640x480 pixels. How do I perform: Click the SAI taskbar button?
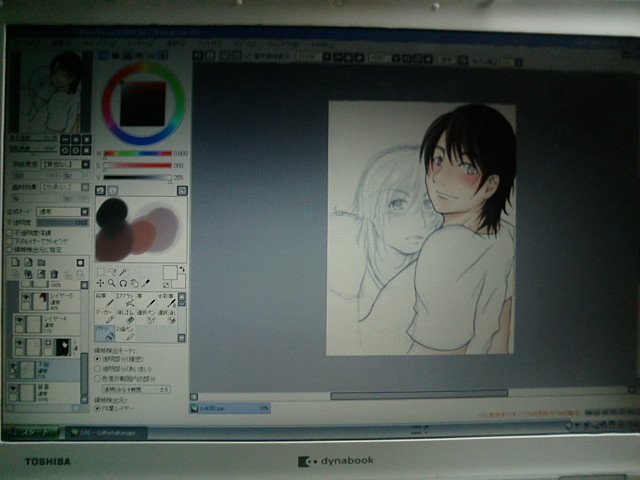106,433
